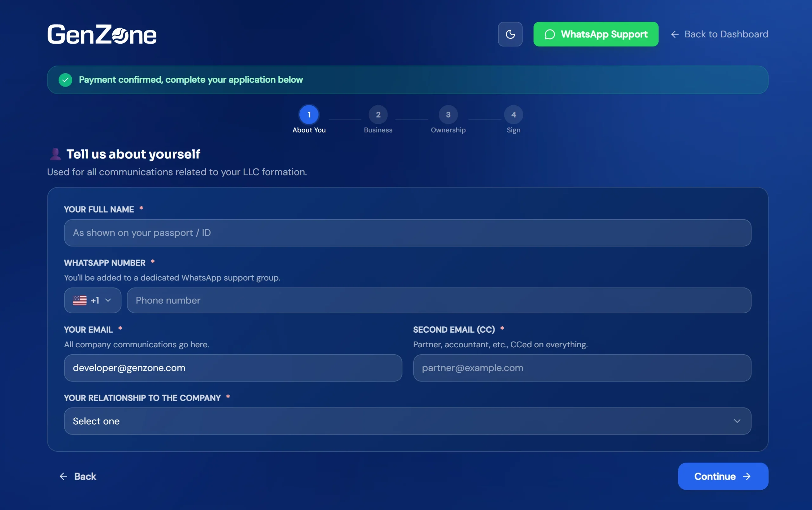Viewport: 812px width, 510px height.
Task: Go to step 3 Ownership
Action: point(448,120)
